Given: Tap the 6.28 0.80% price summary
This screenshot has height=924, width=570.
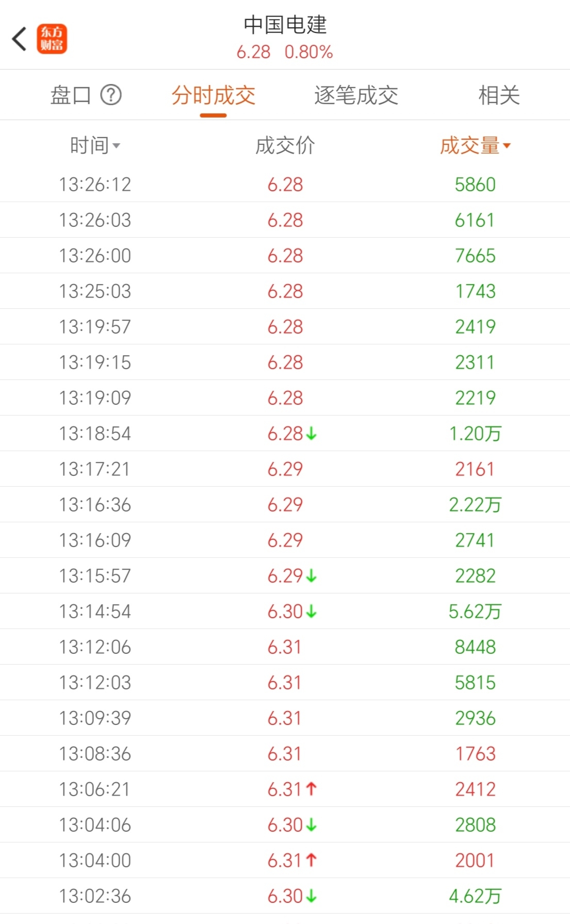Looking at the screenshot, I should click(285, 52).
